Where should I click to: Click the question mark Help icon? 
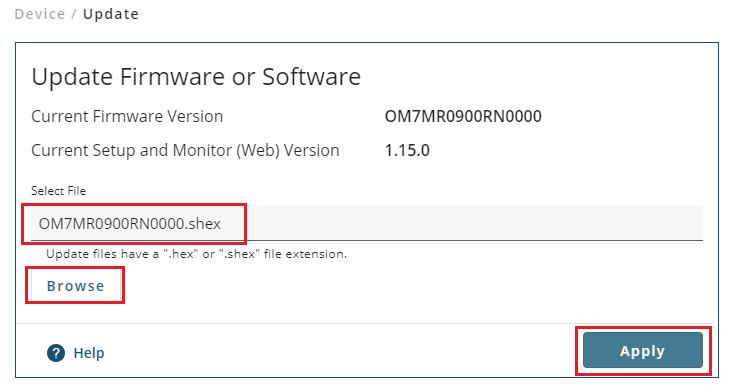pos(56,353)
